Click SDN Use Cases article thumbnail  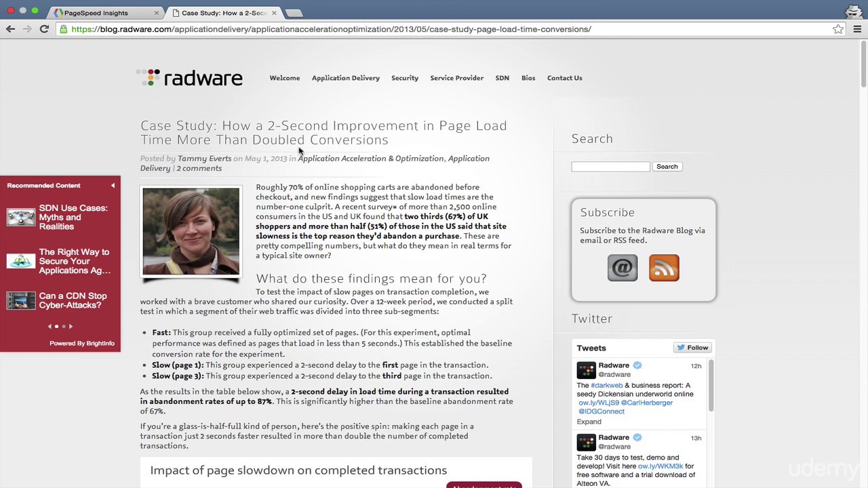click(x=21, y=217)
